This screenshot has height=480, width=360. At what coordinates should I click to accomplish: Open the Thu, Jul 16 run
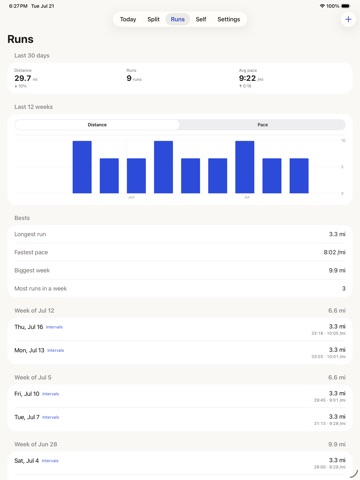click(180, 329)
